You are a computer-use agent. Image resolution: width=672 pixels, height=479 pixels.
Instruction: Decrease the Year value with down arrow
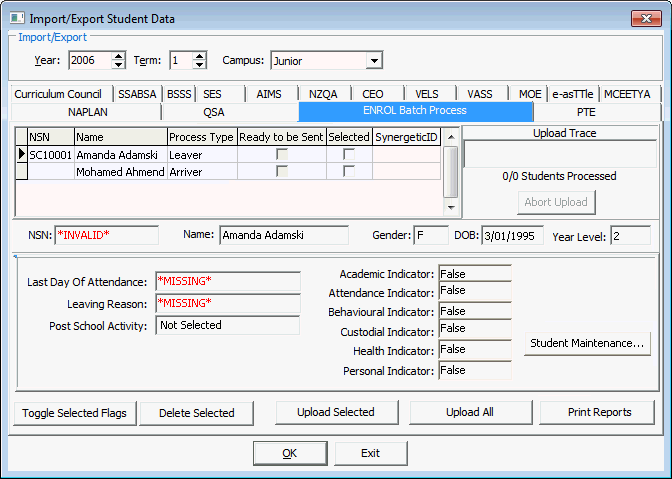click(118, 65)
